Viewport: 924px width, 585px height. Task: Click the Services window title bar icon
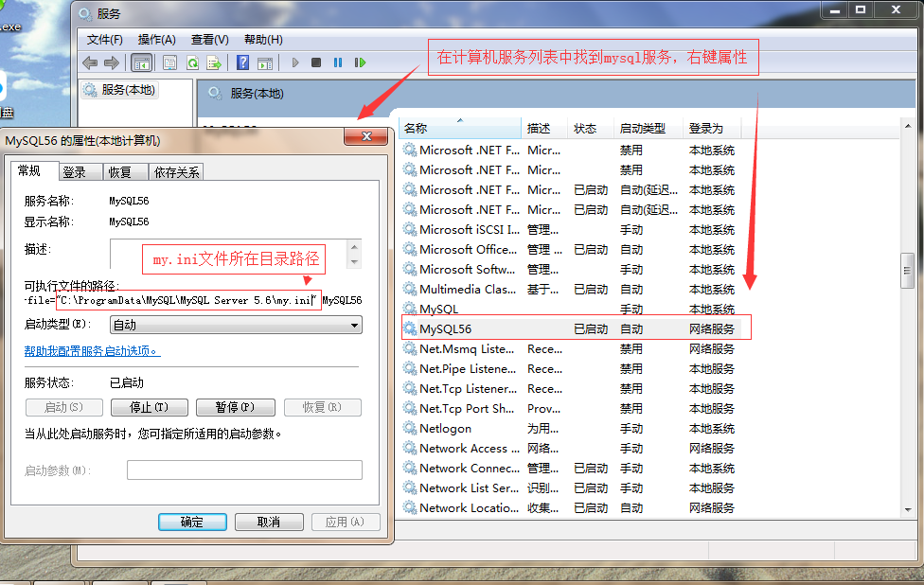[85, 13]
